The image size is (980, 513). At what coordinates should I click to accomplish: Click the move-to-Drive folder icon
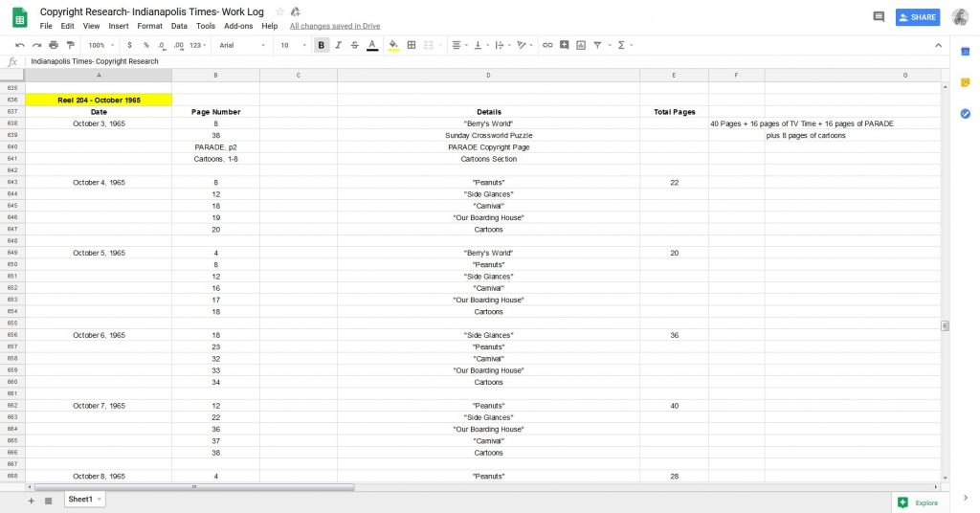tap(296, 11)
